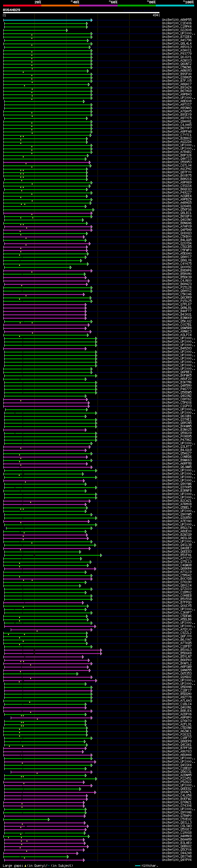
Task: Select the UniRef100_A3LPI4 entry
Action: [x=177, y=335]
